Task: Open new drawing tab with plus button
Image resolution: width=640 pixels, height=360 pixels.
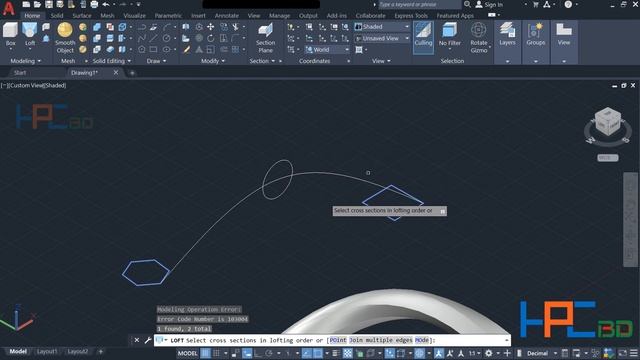Action: (132, 73)
